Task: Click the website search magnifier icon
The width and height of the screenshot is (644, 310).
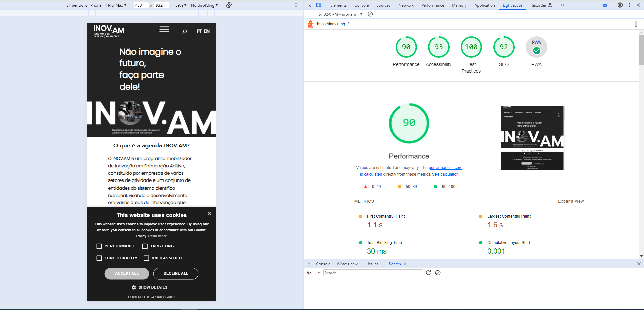Action: click(x=184, y=32)
